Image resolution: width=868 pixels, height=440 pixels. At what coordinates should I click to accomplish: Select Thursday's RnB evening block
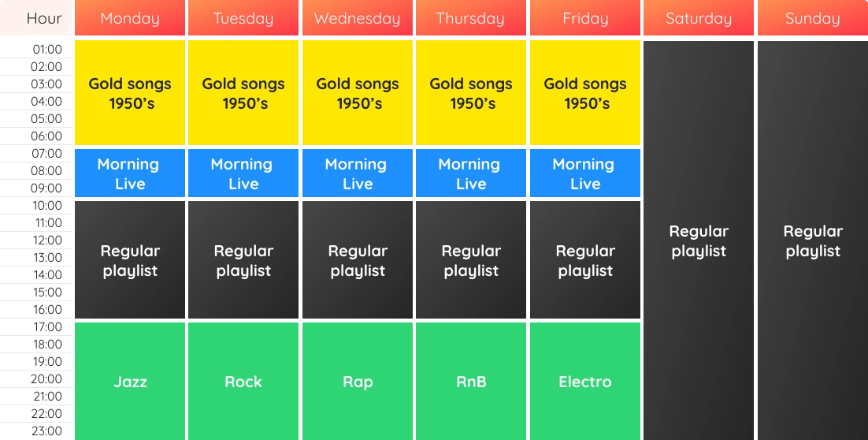pos(471,382)
